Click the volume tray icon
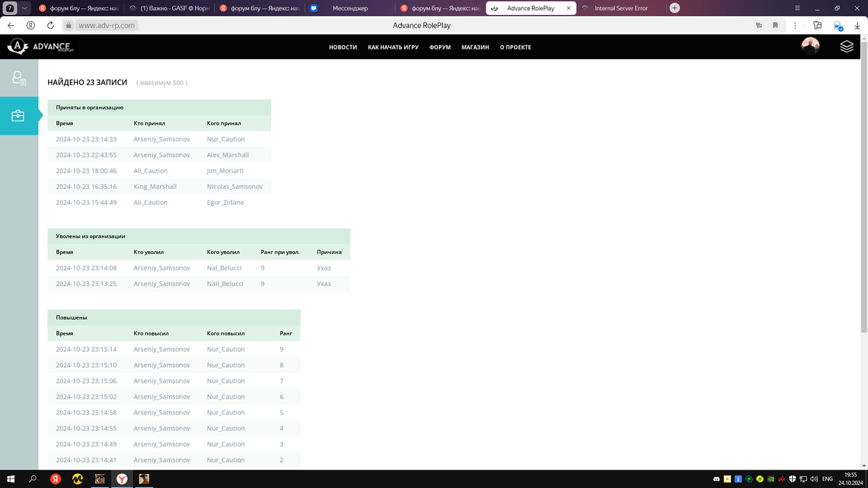This screenshot has height=488, width=868. tap(813, 479)
